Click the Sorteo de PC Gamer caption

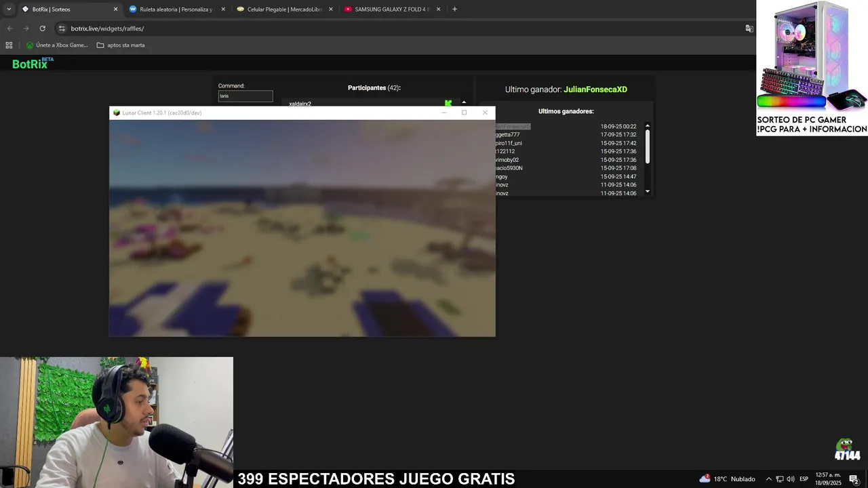[x=812, y=125]
